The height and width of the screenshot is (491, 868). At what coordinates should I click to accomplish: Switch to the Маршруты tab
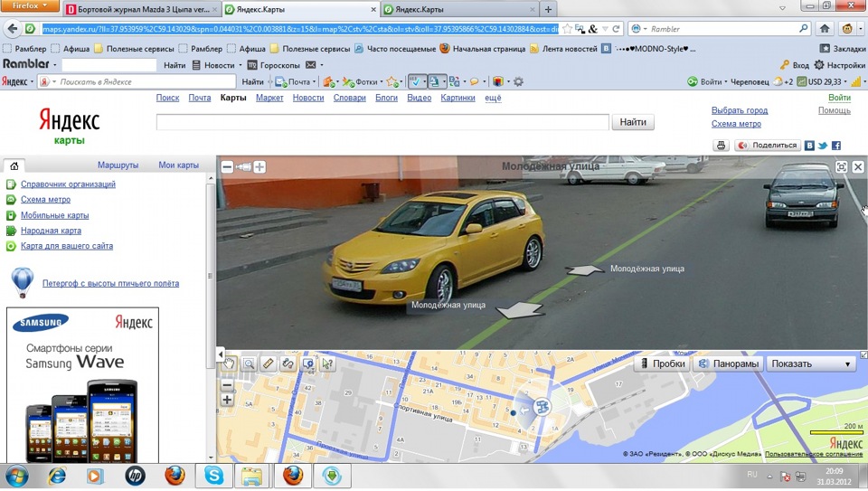tap(118, 165)
